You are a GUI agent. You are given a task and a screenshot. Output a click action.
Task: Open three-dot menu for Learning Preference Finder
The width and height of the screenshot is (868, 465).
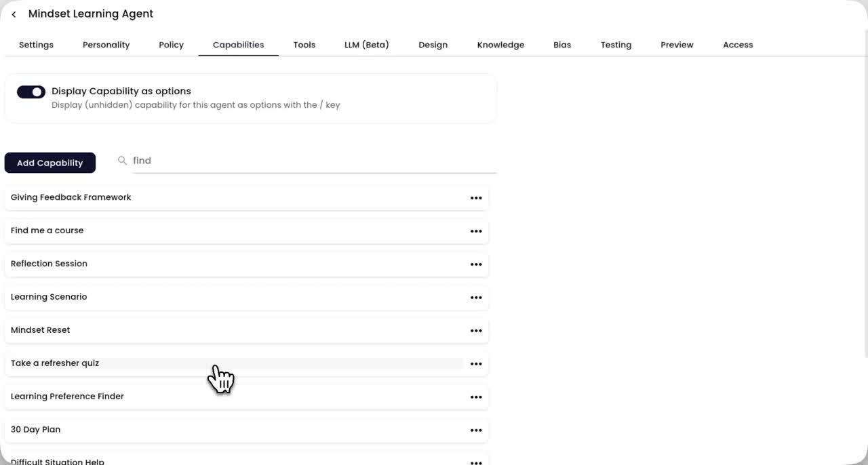click(x=476, y=397)
